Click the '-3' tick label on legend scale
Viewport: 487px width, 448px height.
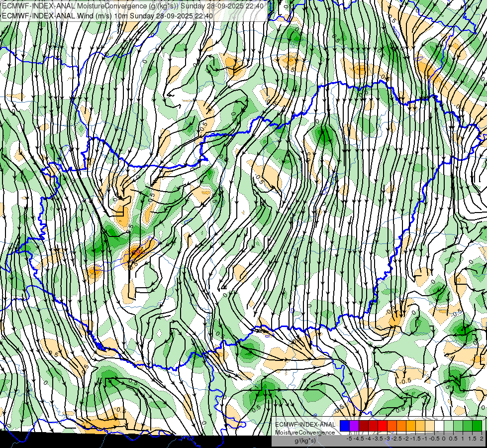point(387,439)
